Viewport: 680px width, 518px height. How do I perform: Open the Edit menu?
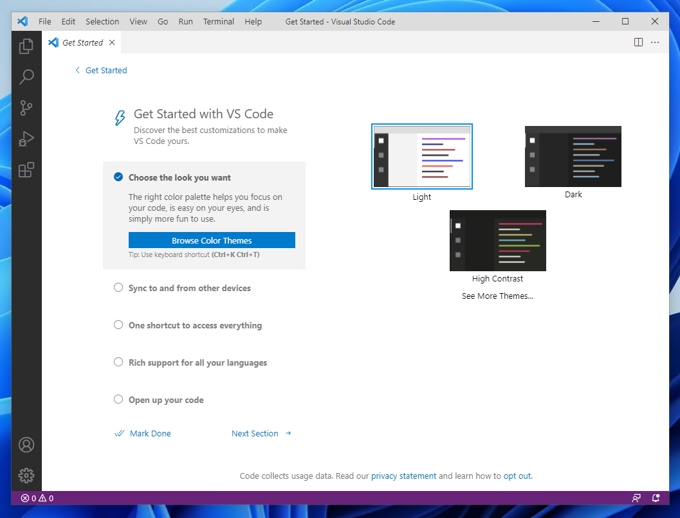click(x=68, y=21)
